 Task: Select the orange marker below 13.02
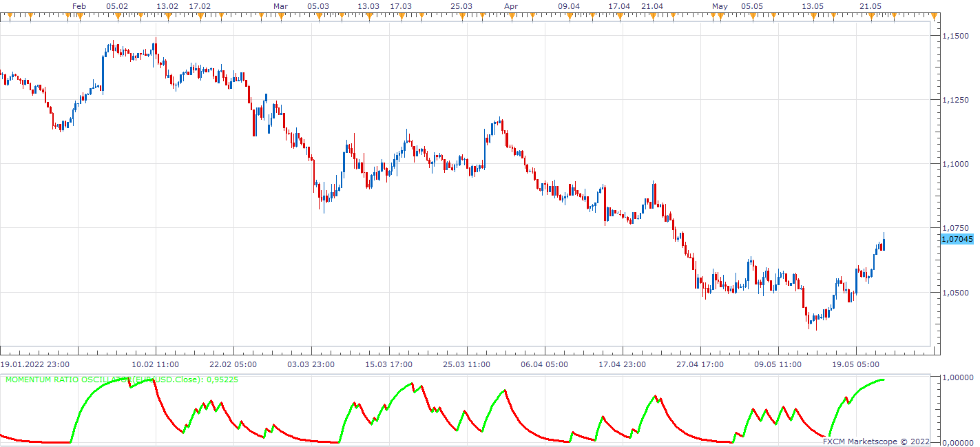(167, 17)
